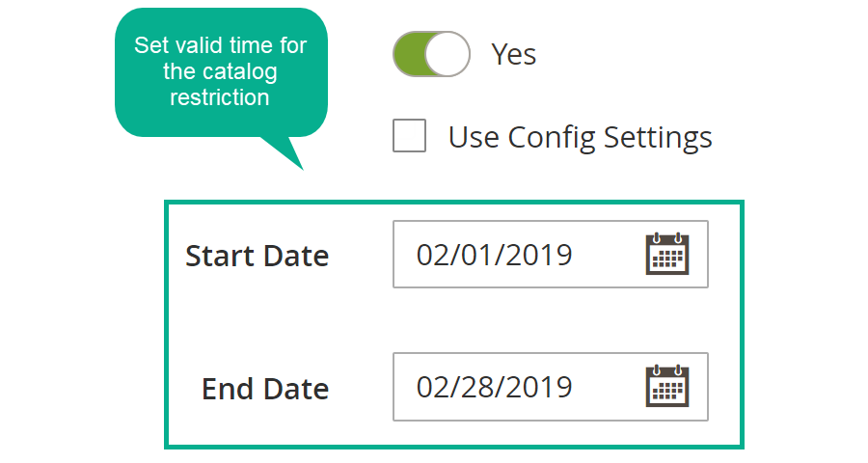The width and height of the screenshot is (868, 463).
Task: Click the blank area right of 02/01/2019
Action: click(609, 255)
